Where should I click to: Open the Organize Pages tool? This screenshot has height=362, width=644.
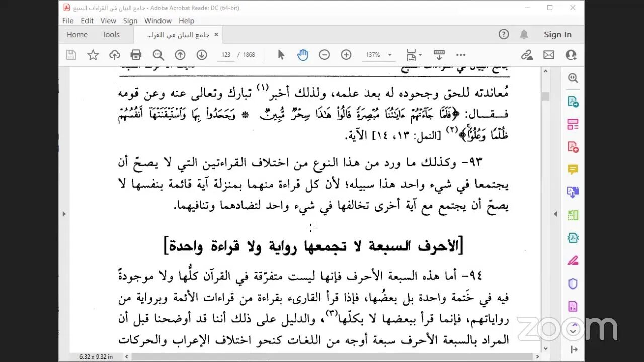click(573, 124)
